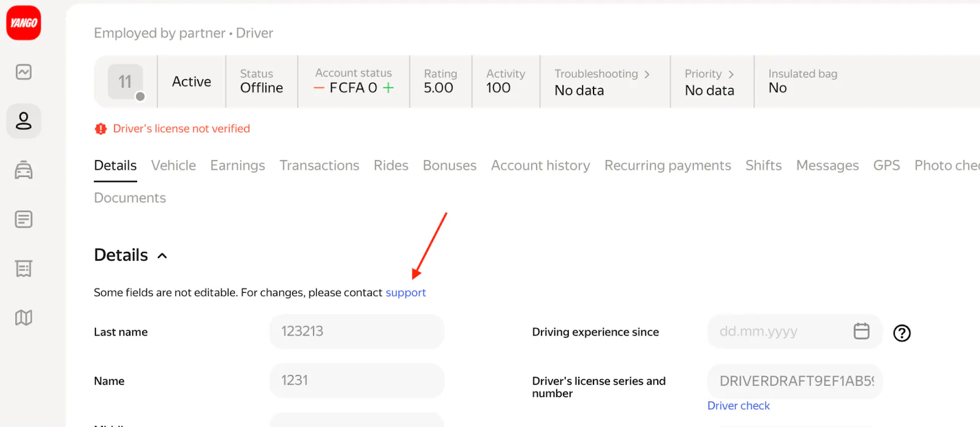
Task: Open the Earnings tab
Action: (238, 165)
